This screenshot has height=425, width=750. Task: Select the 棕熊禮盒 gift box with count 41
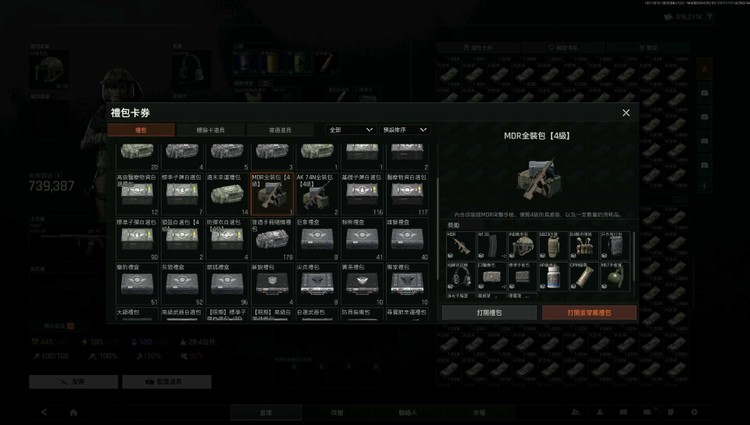pyautogui.click(x=362, y=239)
